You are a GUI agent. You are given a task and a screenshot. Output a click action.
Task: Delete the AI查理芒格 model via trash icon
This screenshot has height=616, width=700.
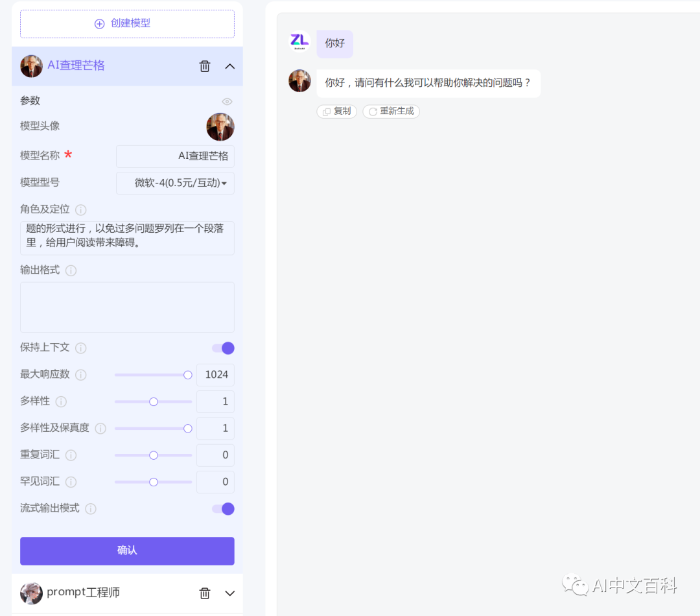coord(205,66)
